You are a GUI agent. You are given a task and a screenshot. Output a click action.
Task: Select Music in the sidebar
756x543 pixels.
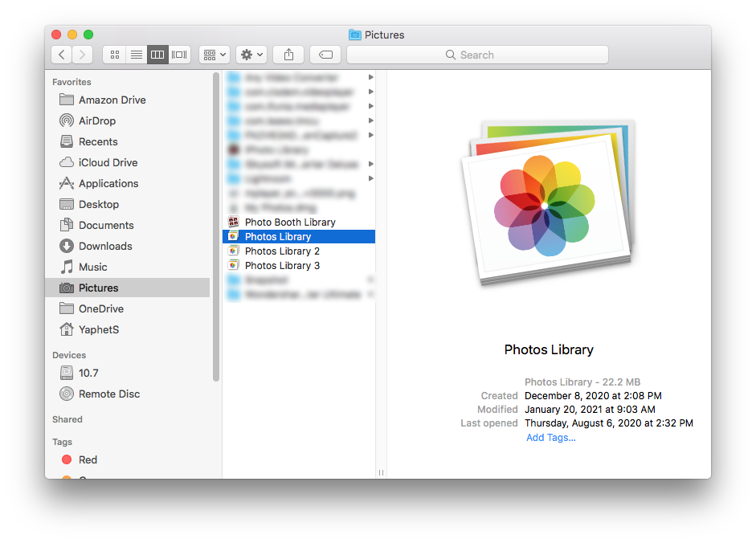(x=128, y=267)
